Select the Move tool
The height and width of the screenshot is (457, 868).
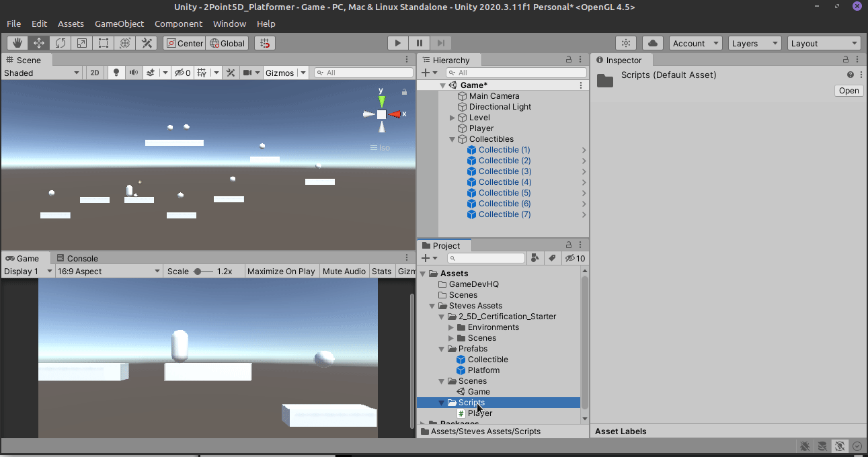click(x=38, y=42)
